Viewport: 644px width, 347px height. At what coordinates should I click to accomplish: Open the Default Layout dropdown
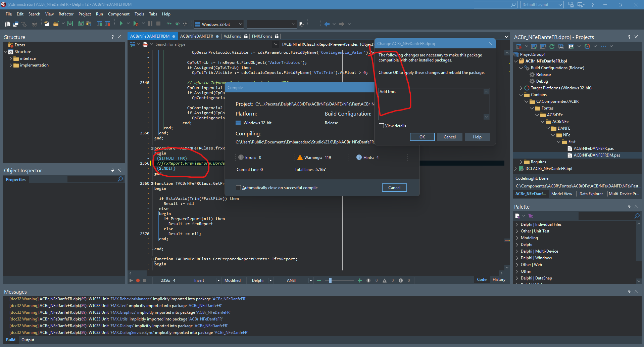pos(542,5)
